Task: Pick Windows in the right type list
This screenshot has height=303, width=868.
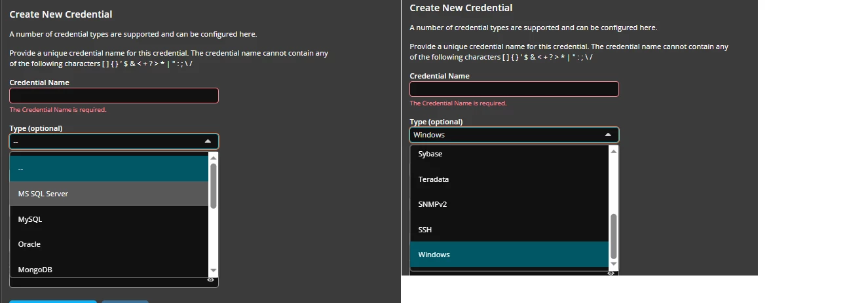Action: [509, 255]
